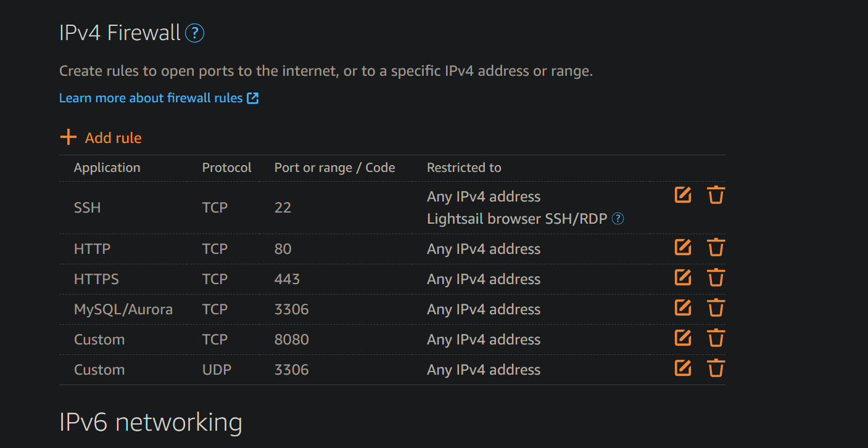Screen dimensions: 868x448
Task: Delete the HTTP rule
Action: click(716, 247)
